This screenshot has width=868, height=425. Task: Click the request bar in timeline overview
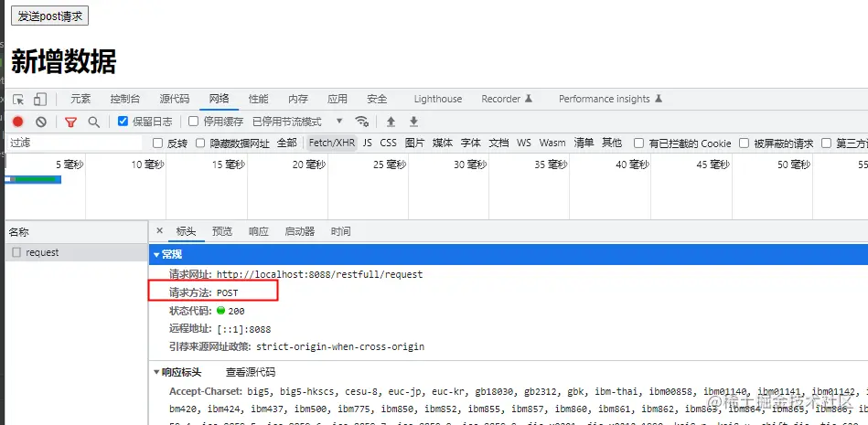(x=33, y=179)
